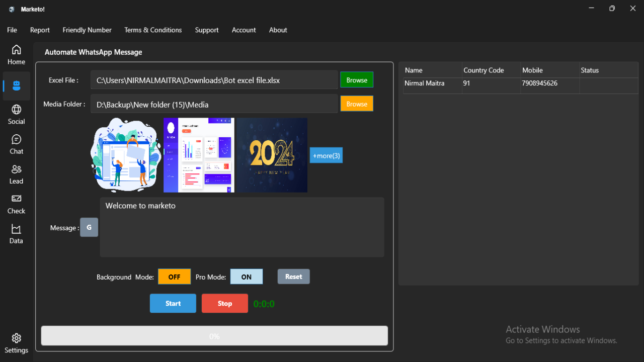Open the Check section
This screenshot has width=644, height=362.
tap(16, 204)
